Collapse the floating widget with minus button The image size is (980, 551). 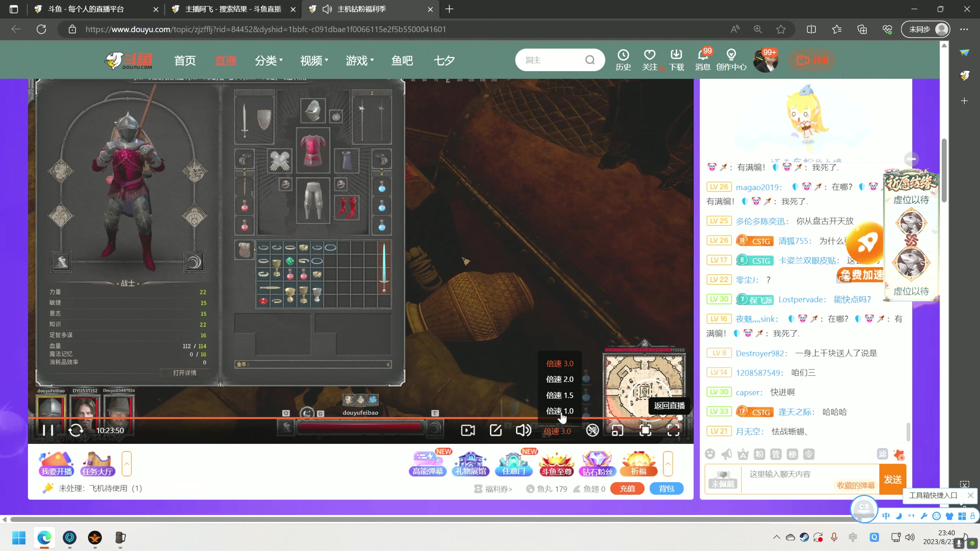(911, 159)
